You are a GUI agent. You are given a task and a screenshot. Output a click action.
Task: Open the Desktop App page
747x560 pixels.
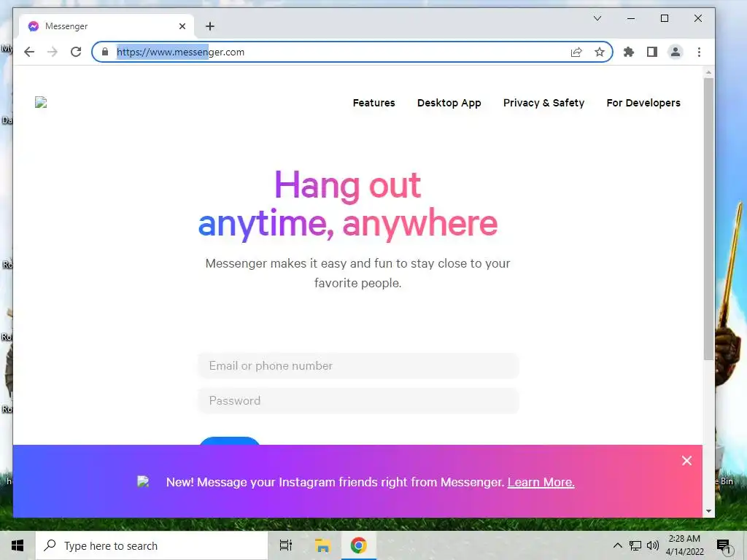(449, 103)
